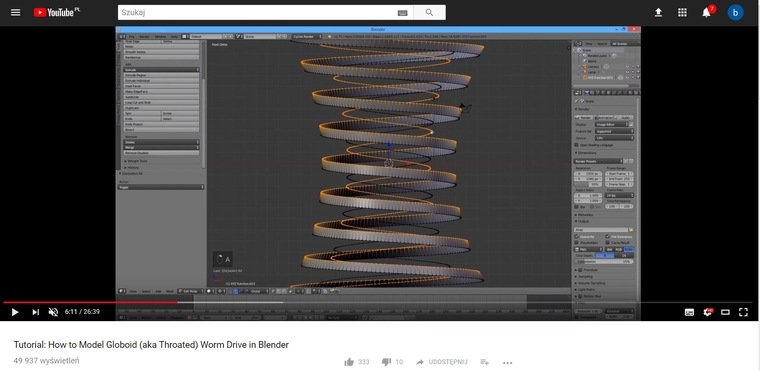This screenshot has height=371, width=760.
Task: Click the magnifying glass search button
Action: (x=429, y=13)
